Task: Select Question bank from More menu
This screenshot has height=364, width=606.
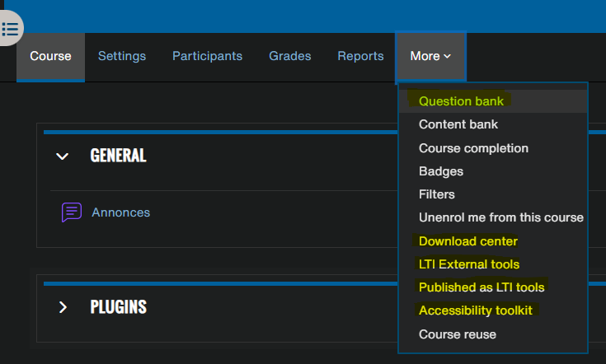Action: tap(493, 101)
